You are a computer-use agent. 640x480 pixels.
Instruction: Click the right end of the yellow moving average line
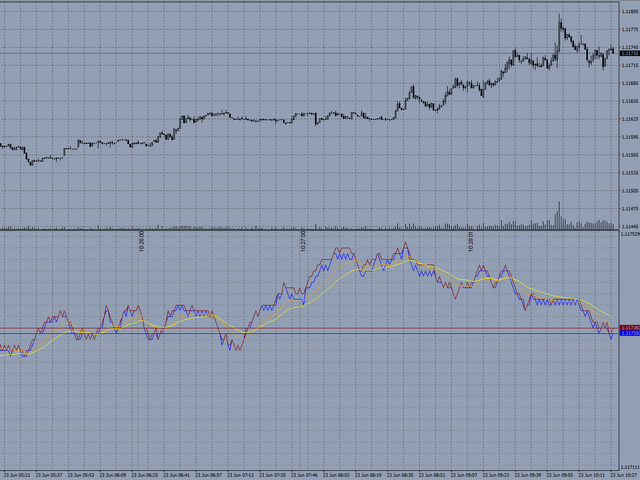(611, 317)
